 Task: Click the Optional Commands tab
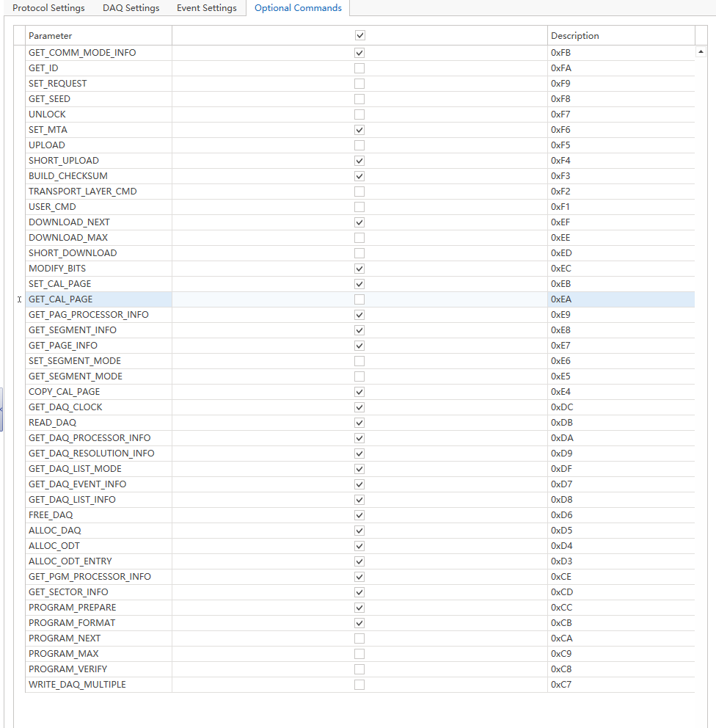tap(298, 8)
